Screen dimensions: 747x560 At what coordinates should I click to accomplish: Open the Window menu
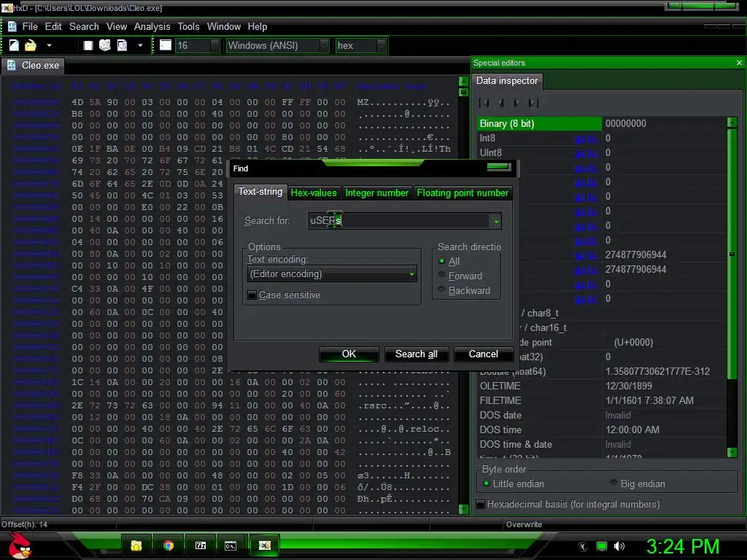point(223,27)
